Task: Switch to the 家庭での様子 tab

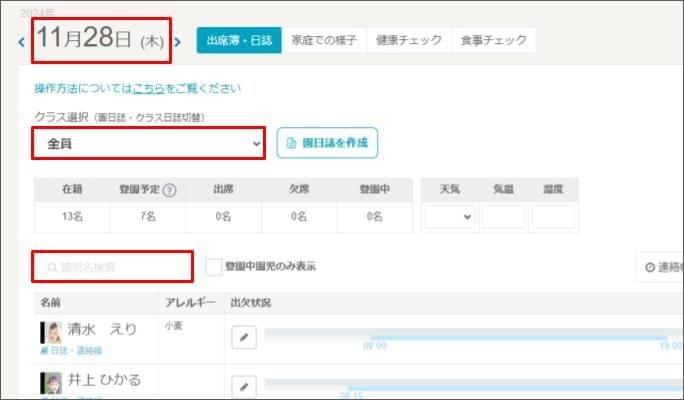Action: (x=323, y=40)
